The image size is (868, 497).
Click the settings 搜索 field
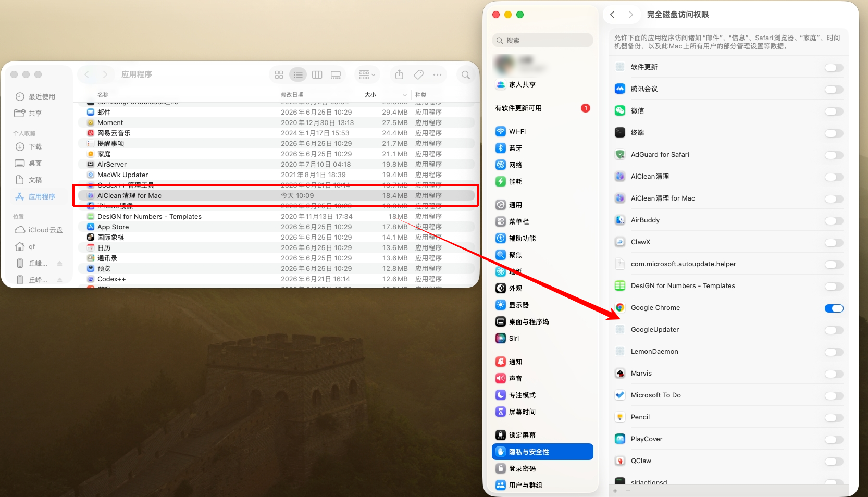pyautogui.click(x=542, y=40)
